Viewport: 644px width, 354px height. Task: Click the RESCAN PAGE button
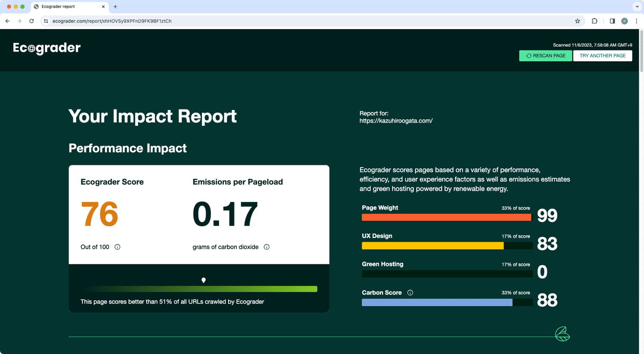(546, 56)
